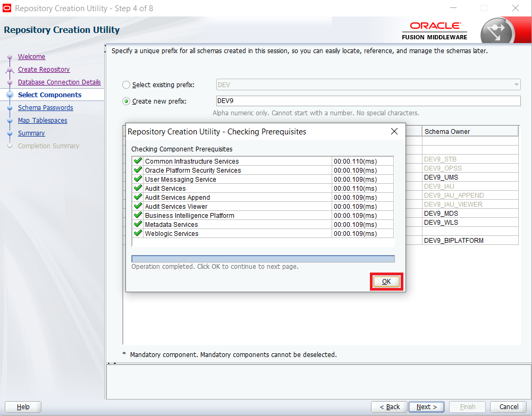Select the Select Components step
Screen dimensions: 532x416
[49, 95]
